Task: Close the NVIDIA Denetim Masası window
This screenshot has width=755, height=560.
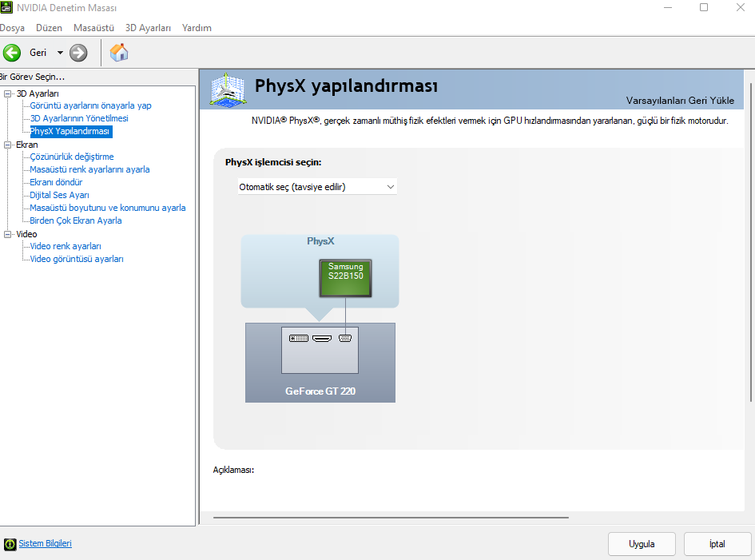Action: [741, 7]
